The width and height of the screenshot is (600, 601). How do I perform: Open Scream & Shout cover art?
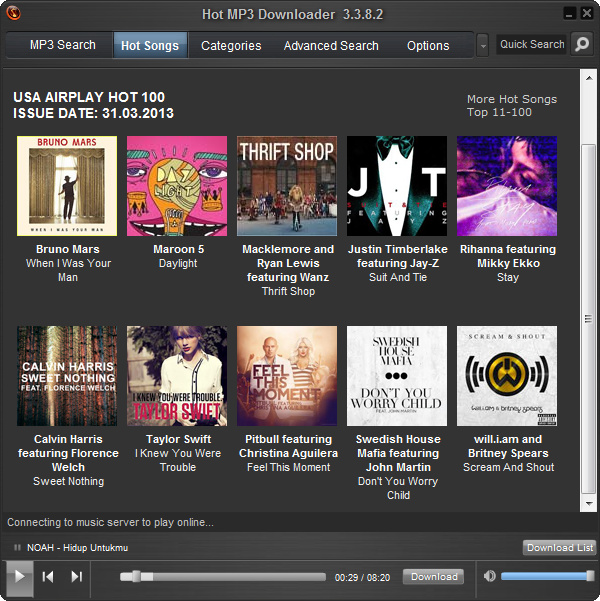click(507, 376)
